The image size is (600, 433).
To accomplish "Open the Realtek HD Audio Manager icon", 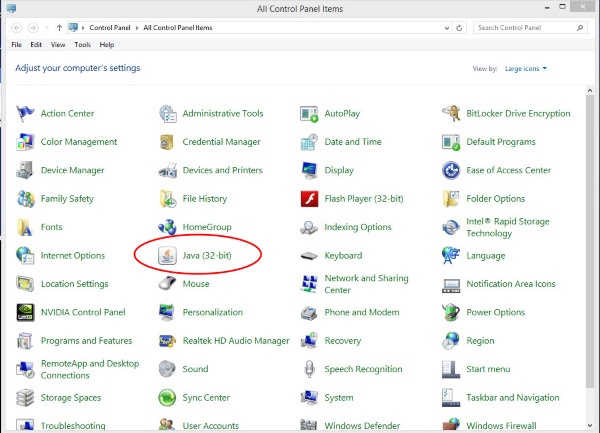I will (x=167, y=341).
